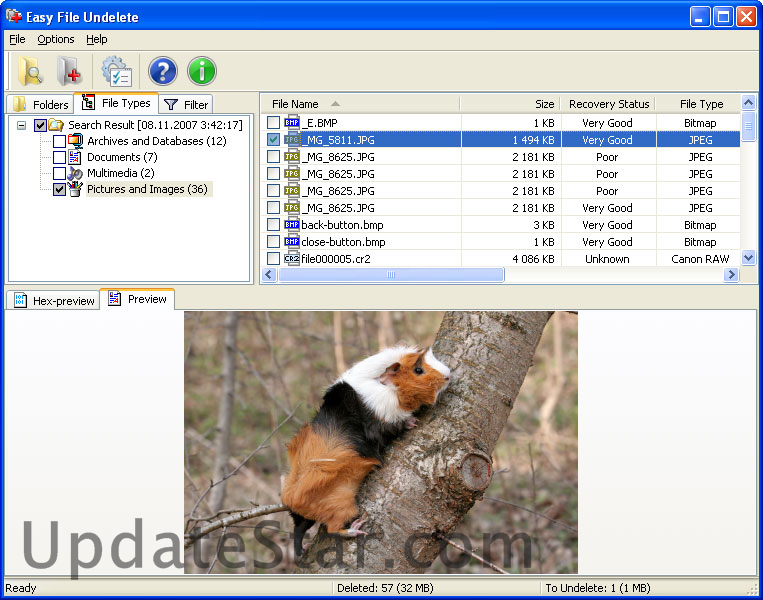Click the blue question mark help icon
Viewport: 763px width, 600px height.
(163, 71)
